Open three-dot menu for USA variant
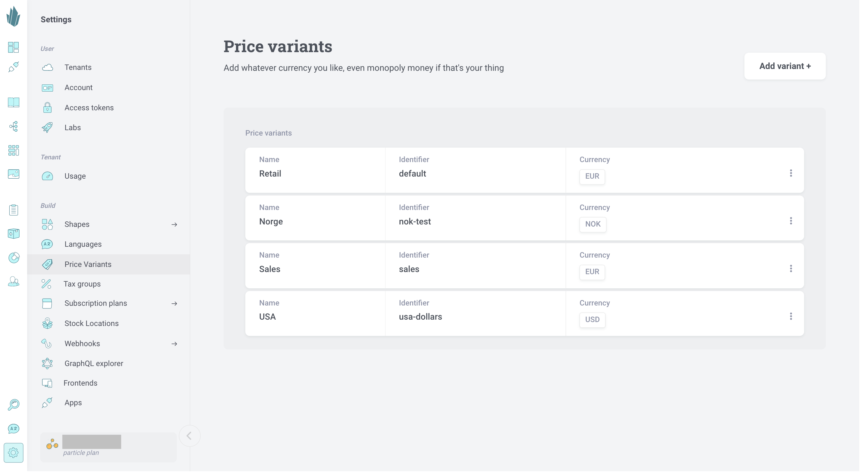Screen dimensions: 868x476 click(791, 316)
